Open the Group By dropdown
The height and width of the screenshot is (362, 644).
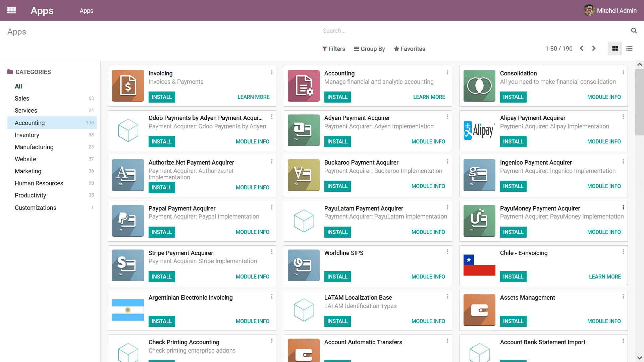369,49
